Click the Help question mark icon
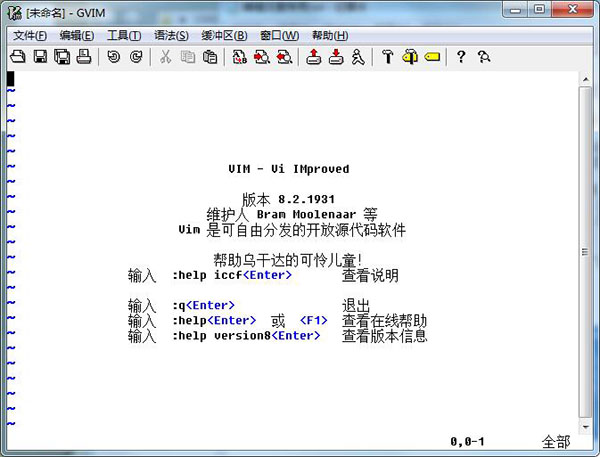 pos(461,57)
